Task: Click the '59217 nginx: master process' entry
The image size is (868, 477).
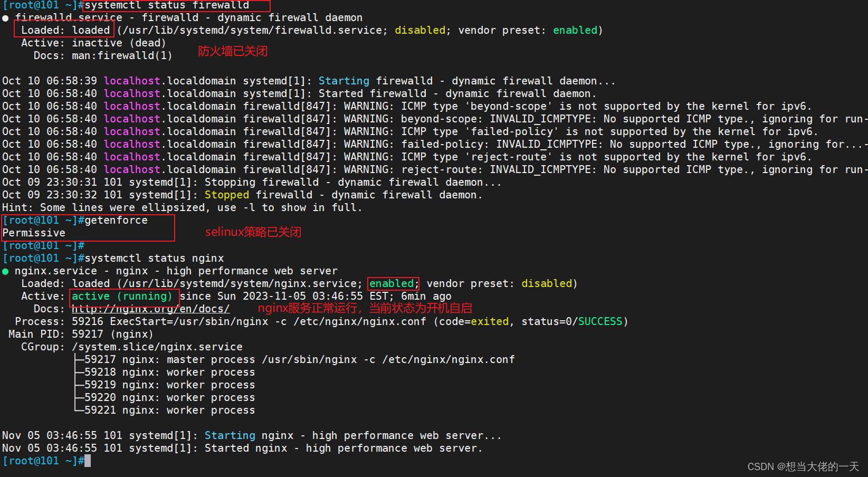Action: tap(299, 359)
